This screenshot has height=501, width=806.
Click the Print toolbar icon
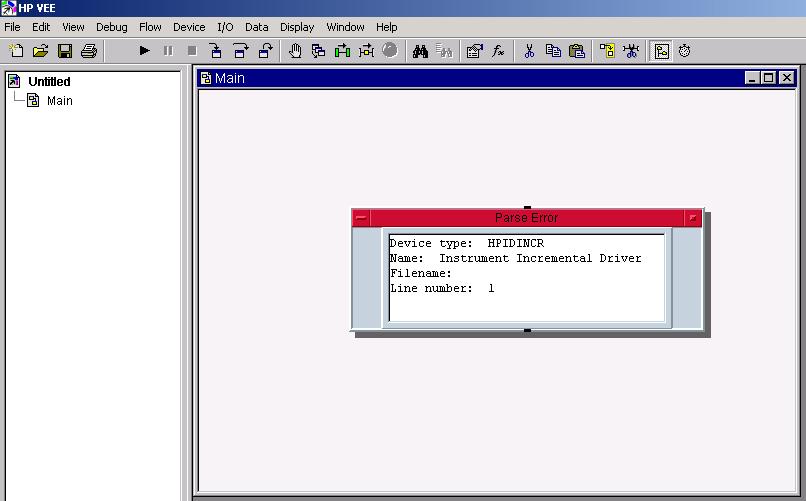tap(88, 51)
